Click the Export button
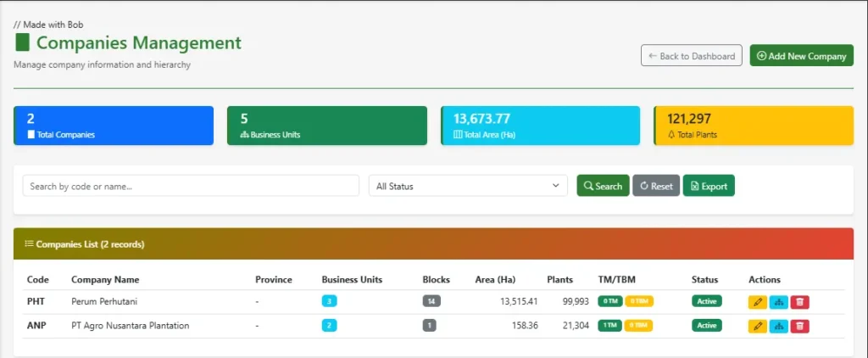The image size is (868, 358). click(709, 186)
